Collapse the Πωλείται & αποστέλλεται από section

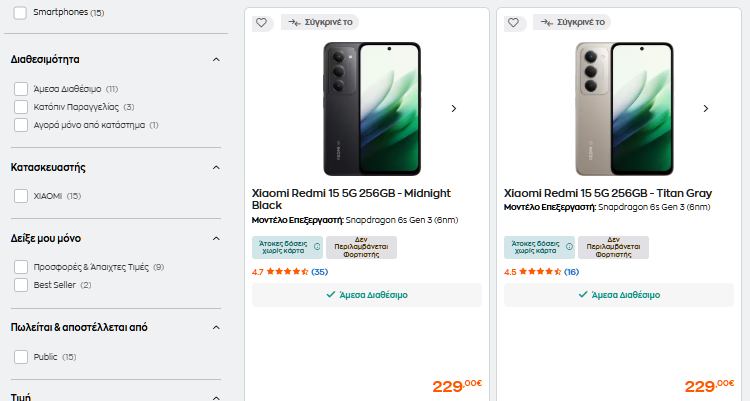[x=216, y=327]
